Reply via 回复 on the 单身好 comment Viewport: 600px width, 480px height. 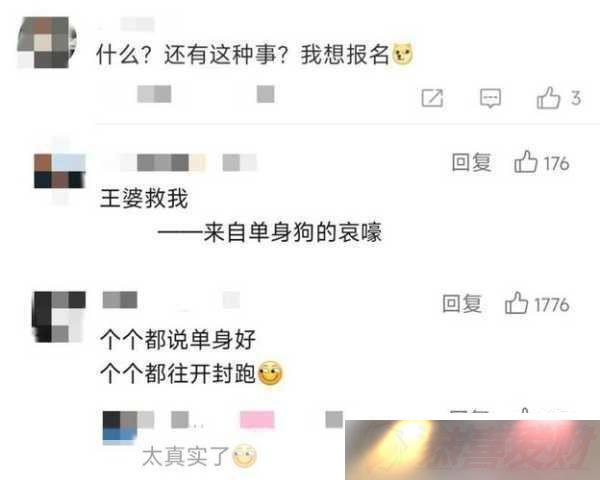pos(461,304)
